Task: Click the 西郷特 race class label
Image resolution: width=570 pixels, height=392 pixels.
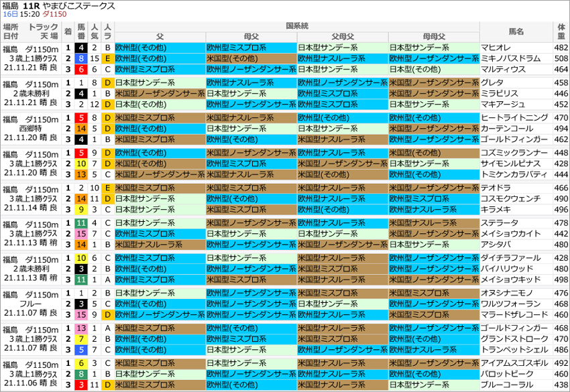Action: point(31,129)
